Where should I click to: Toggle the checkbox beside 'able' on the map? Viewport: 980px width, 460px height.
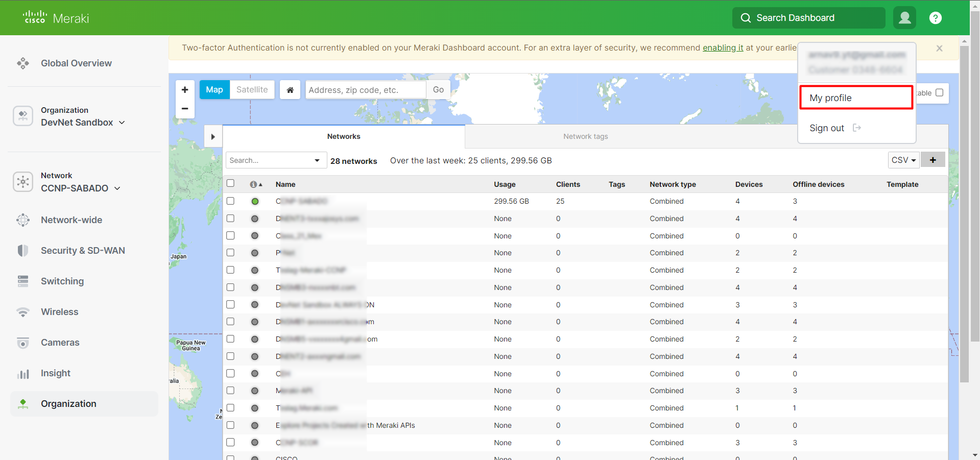939,92
